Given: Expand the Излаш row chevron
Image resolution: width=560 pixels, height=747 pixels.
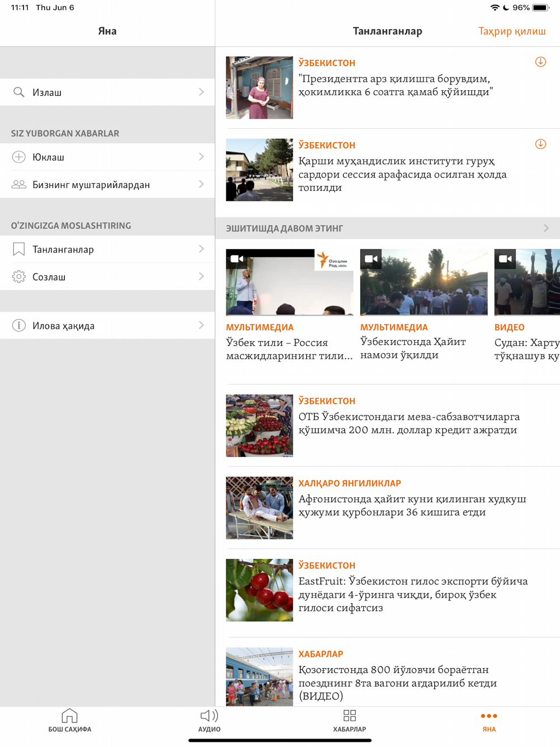Looking at the screenshot, I should click(x=202, y=92).
